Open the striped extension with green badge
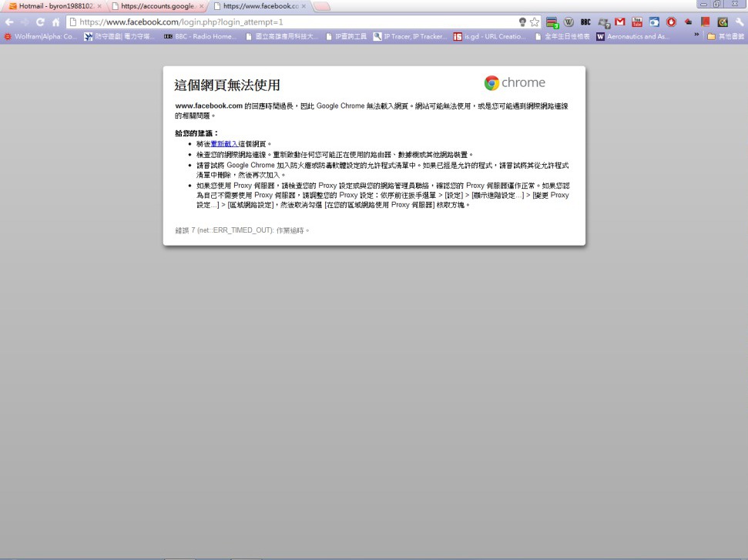 (552, 22)
